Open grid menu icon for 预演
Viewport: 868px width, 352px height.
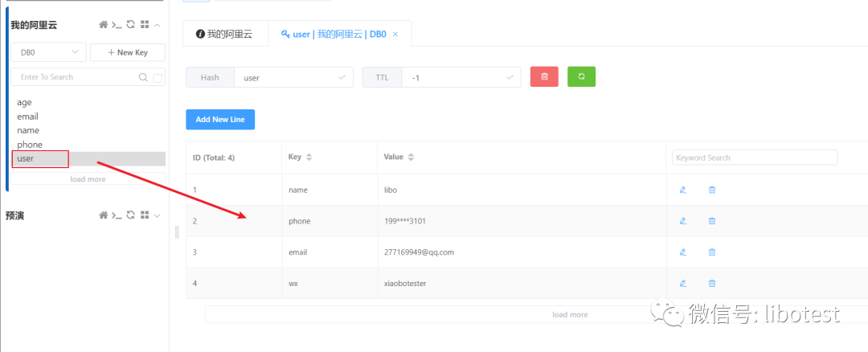[x=145, y=215]
